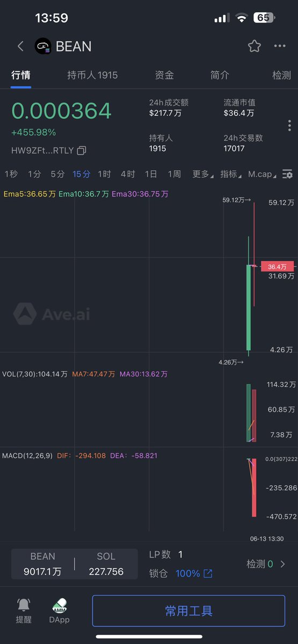Switch to the 持币人 1915 tab
298x644 pixels.
pyautogui.click(x=92, y=75)
